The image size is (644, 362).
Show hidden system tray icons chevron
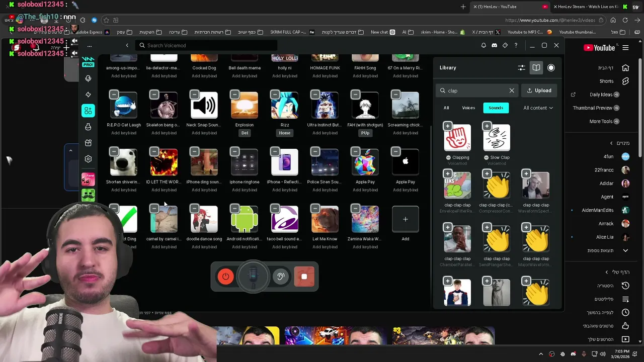click(x=541, y=354)
